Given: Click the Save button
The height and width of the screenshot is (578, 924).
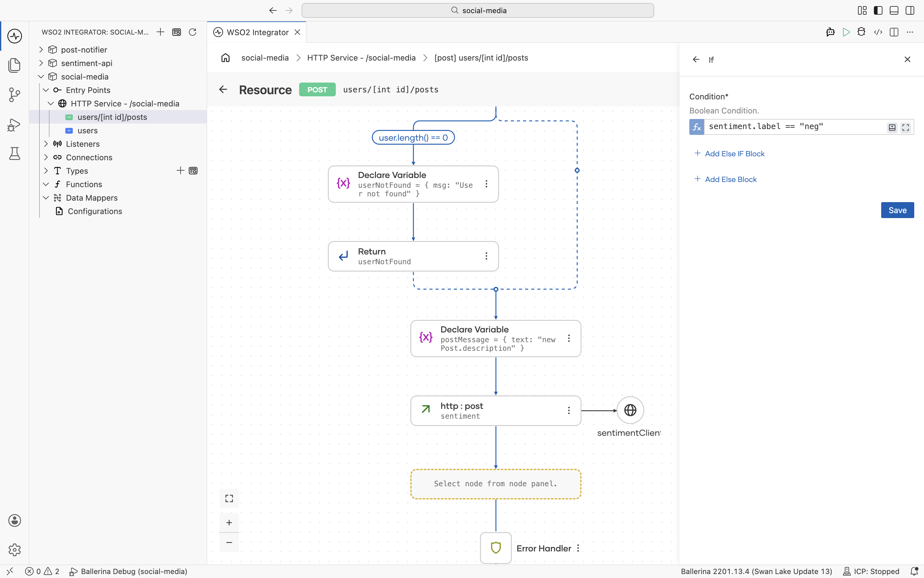Looking at the screenshot, I should coord(897,210).
